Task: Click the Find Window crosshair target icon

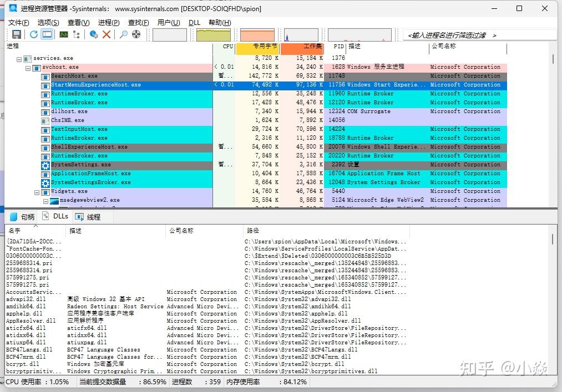Action: pyautogui.click(x=136, y=34)
